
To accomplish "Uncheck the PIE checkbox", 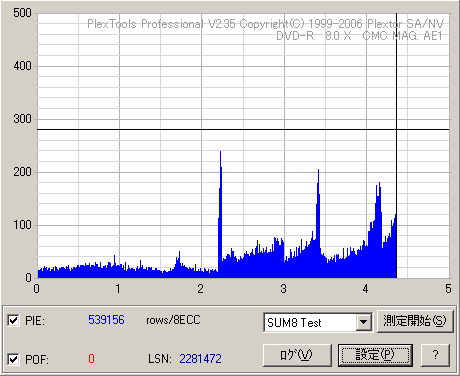I will tap(13, 321).
